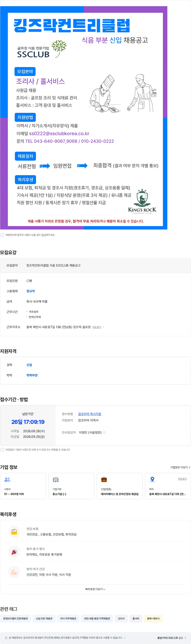Expand HR contact 이정민 plus icon

[x=104, y=432]
